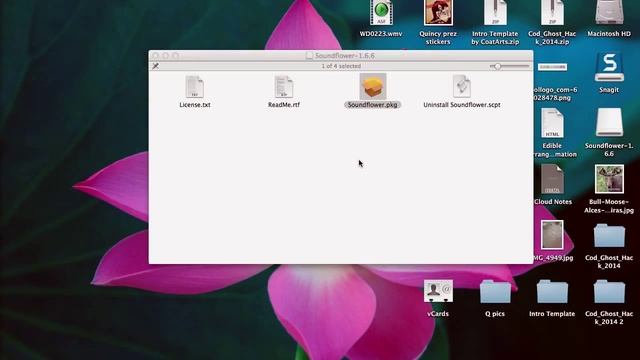This screenshot has height=360, width=640.
Task: Select the Cod_Ghost_Hack_2014 2 folder
Action: [x=609, y=291]
